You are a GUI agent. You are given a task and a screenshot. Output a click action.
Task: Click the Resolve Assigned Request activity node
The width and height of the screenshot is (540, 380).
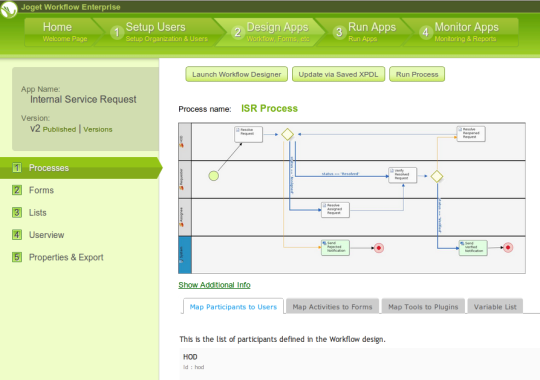coord(335,210)
